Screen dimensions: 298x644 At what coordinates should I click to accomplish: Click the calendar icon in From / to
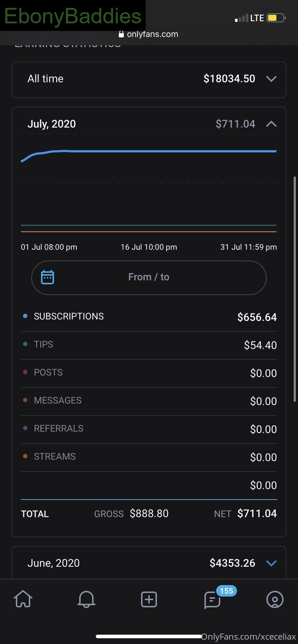pyautogui.click(x=48, y=277)
